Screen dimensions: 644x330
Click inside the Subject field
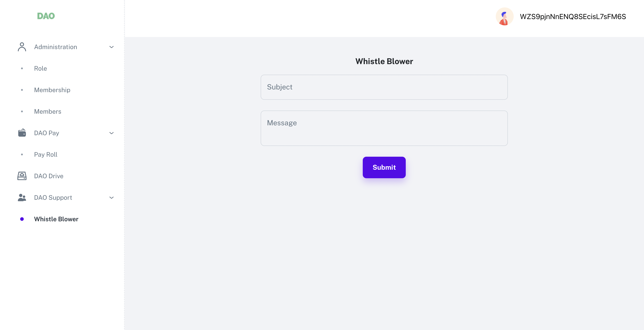pyautogui.click(x=384, y=87)
